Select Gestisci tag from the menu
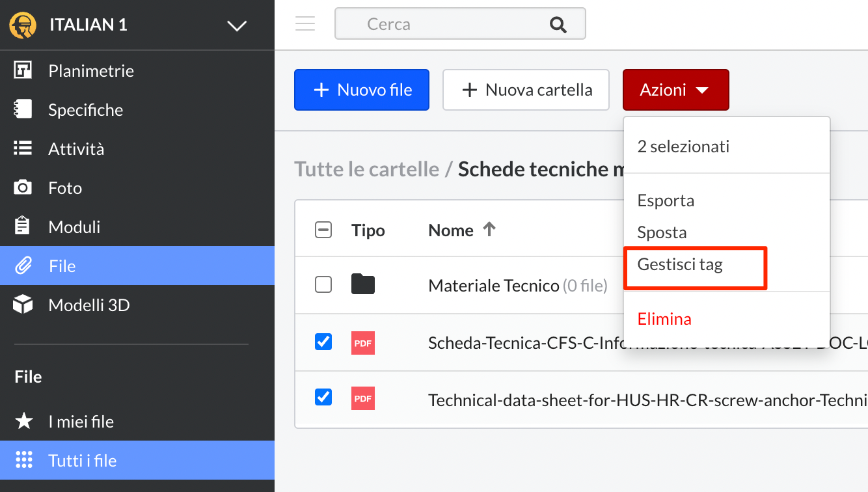 [x=680, y=265]
